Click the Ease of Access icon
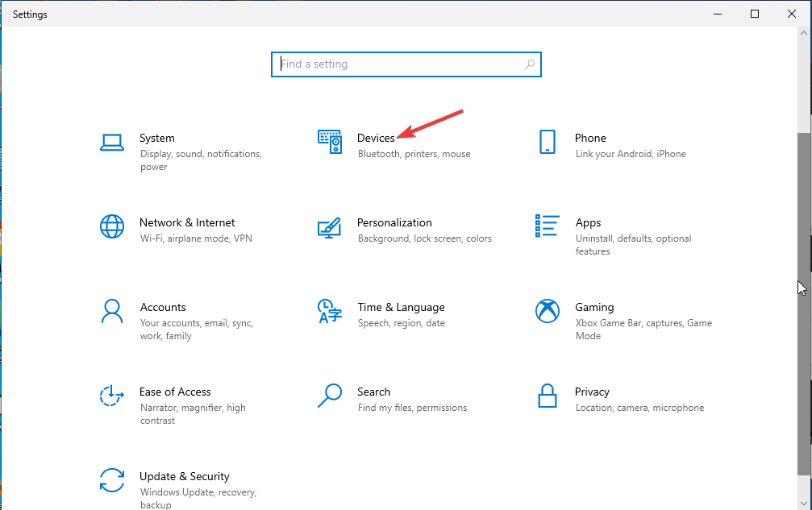This screenshot has width=812, height=510. tap(112, 395)
